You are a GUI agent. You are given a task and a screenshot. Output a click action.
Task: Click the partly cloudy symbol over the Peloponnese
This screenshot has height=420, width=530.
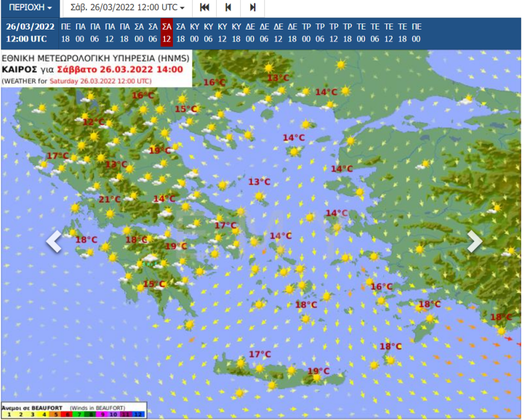pos(139,265)
